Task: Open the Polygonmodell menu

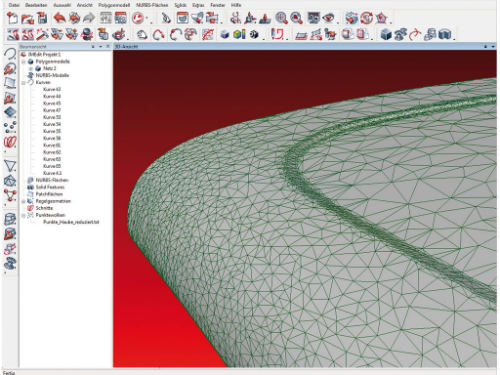Action: click(x=114, y=5)
